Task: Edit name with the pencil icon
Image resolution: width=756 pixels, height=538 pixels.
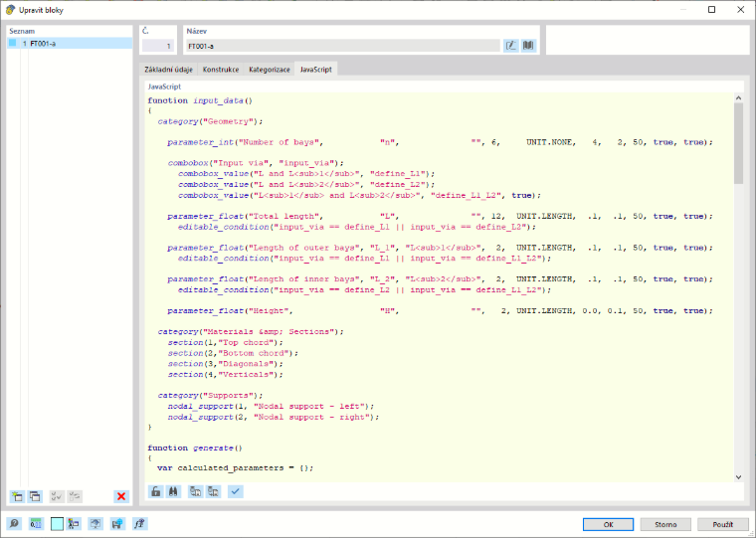Action: (511, 46)
